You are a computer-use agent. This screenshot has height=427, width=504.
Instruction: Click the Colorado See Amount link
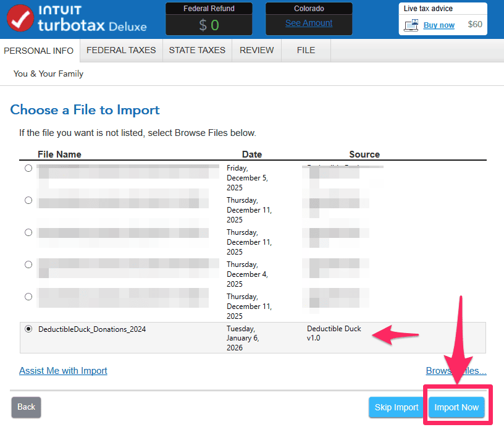tap(309, 23)
